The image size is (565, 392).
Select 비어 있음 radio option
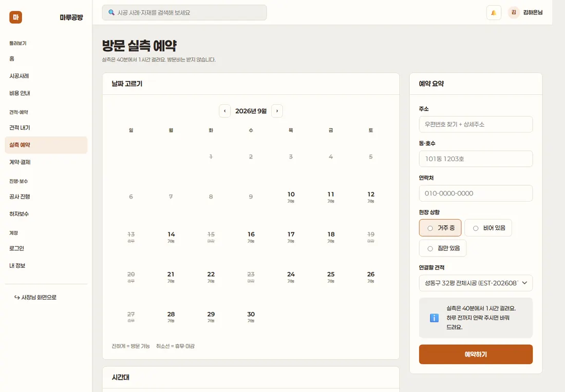click(x=488, y=228)
